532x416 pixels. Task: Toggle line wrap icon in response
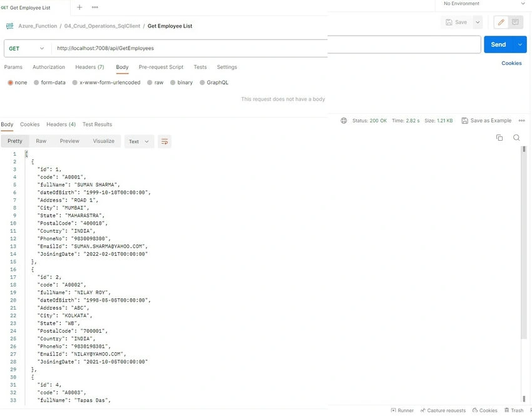tap(165, 141)
